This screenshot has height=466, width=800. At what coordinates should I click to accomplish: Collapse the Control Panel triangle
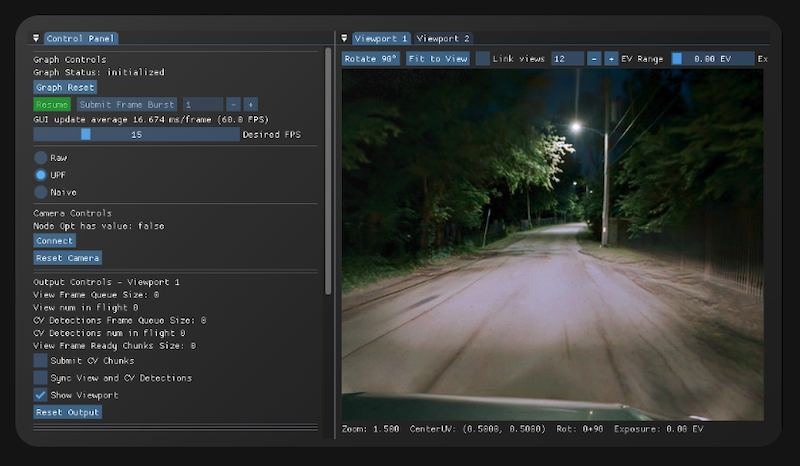pos(36,39)
